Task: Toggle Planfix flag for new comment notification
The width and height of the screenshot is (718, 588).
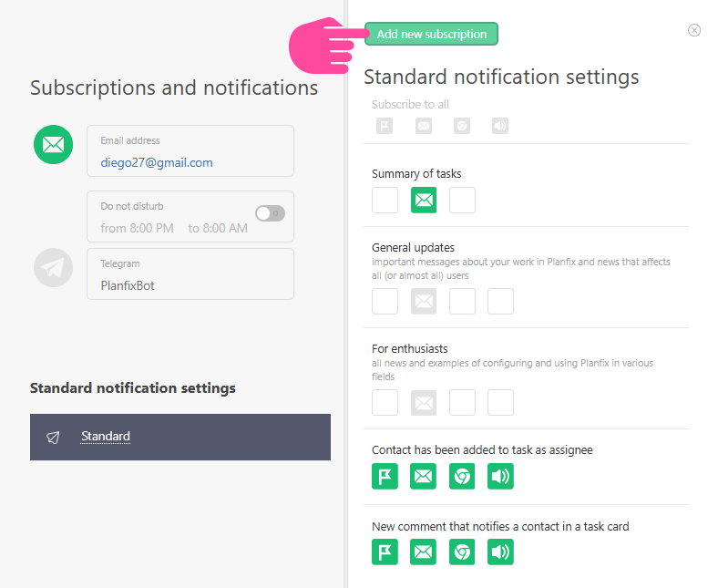Action: pyautogui.click(x=385, y=552)
